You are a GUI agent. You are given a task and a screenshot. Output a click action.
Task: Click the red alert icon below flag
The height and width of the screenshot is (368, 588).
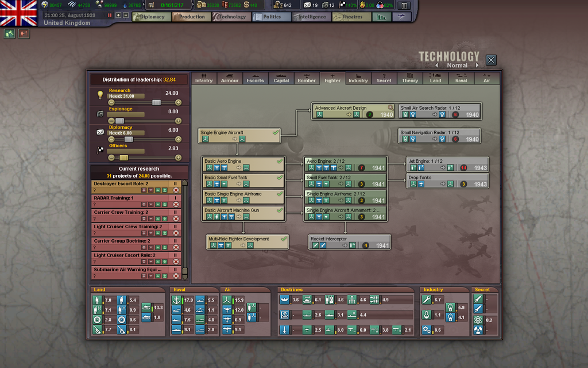(24, 34)
